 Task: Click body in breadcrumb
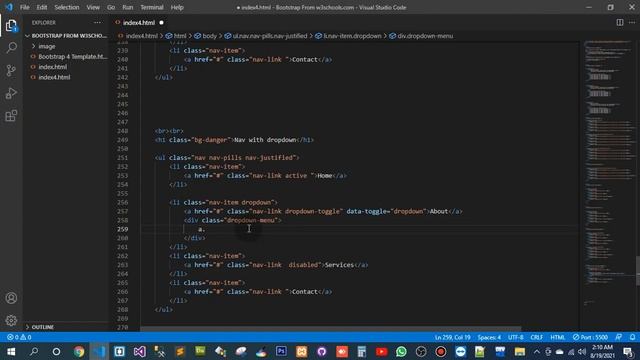tap(209, 36)
